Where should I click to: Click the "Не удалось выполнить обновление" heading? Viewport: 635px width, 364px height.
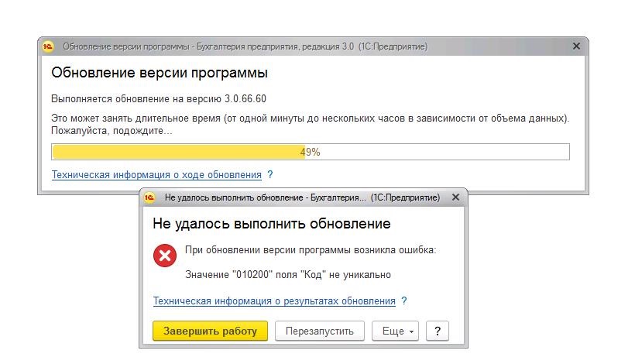[271, 224]
